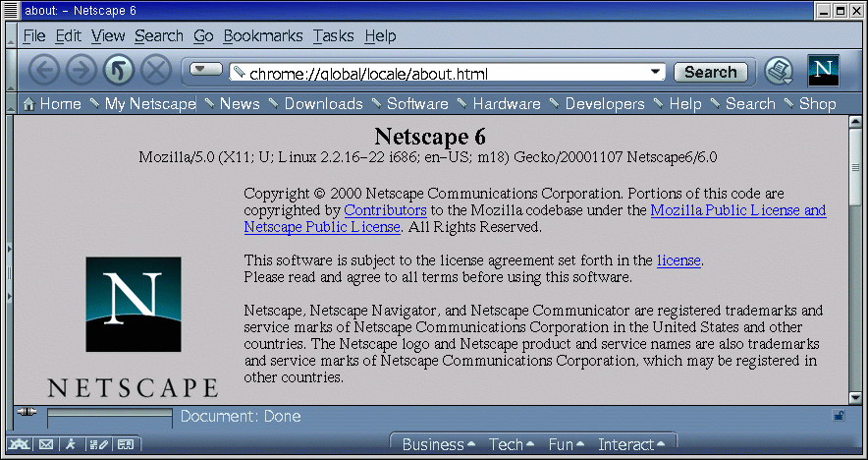Viewport: 868px width, 460px height.
Task: Open the Downloads bookmark
Action: pyautogui.click(x=316, y=103)
